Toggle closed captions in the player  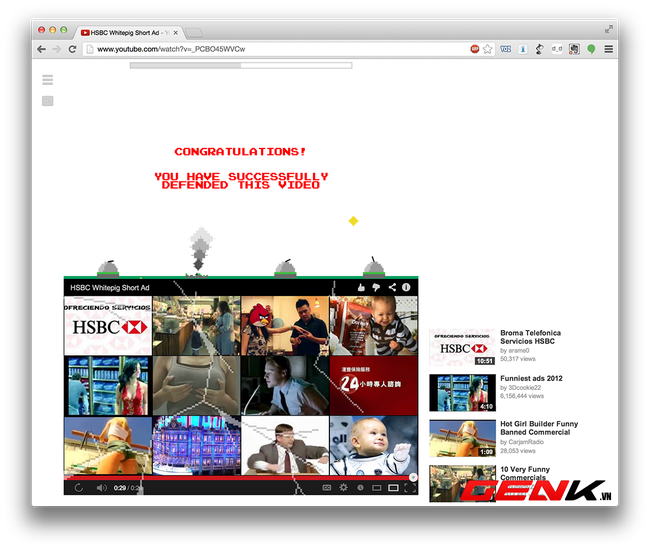pos(327,488)
